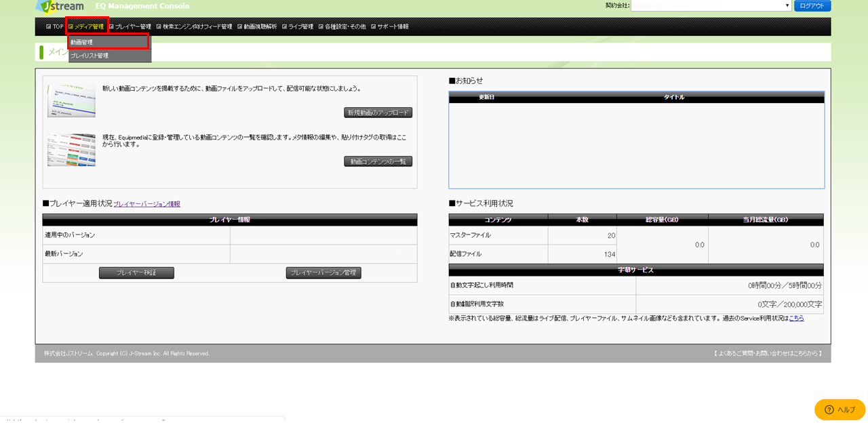Click the help question mark icon

[828, 410]
